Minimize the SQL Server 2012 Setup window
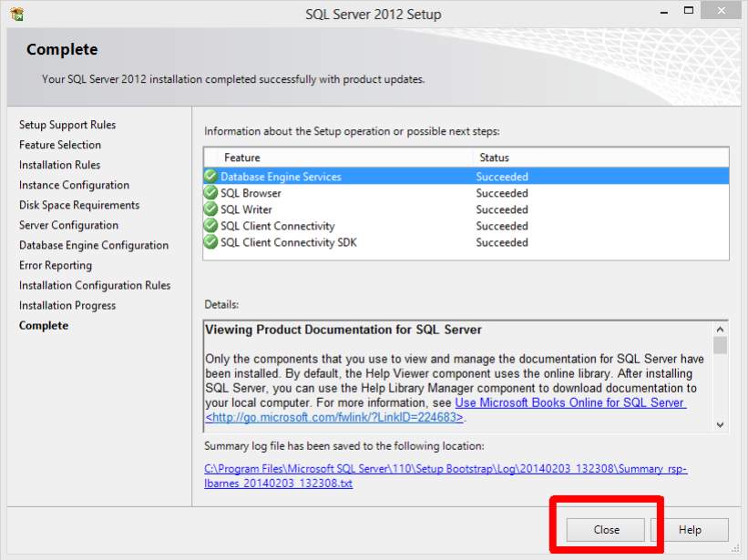The height and width of the screenshot is (560, 748). click(663, 12)
